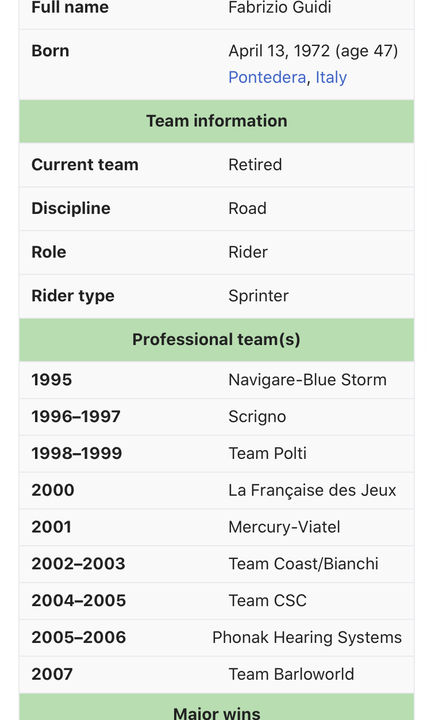This screenshot has width=431, height=720.
Task: Select the Professional team(s) header
Action: [x=217, y=340]
